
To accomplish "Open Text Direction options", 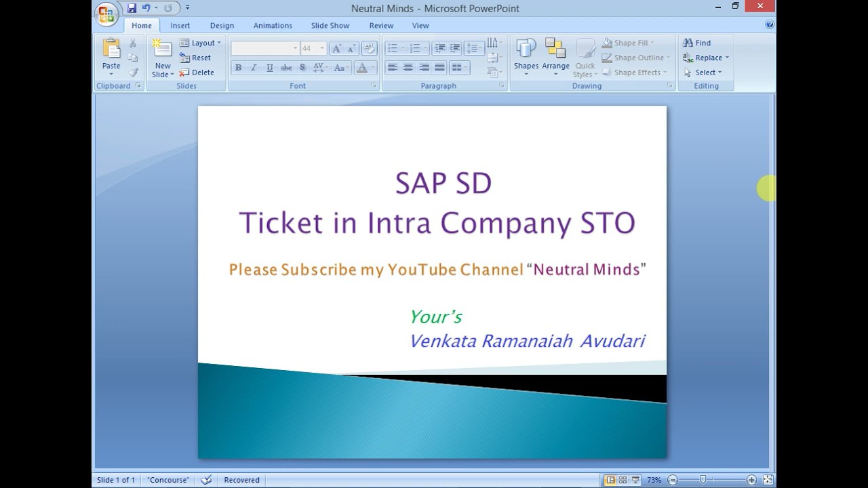I will pos(494,43).
